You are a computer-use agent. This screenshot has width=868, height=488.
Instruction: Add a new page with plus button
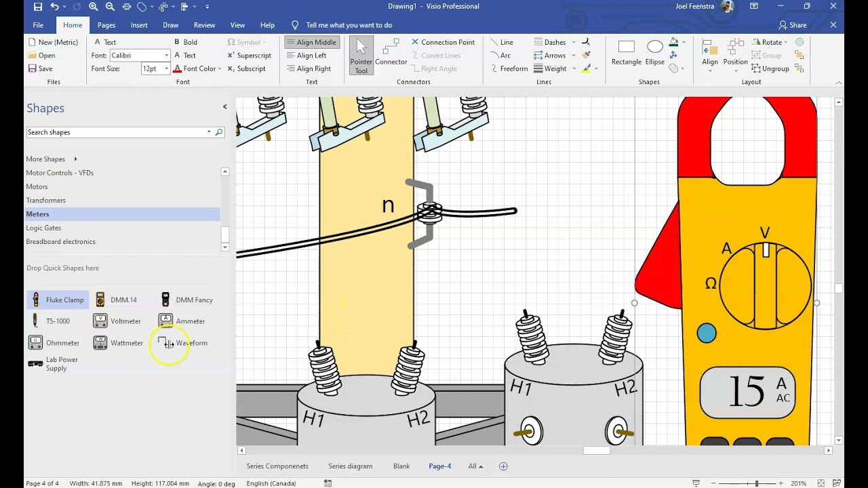[503, 466]
